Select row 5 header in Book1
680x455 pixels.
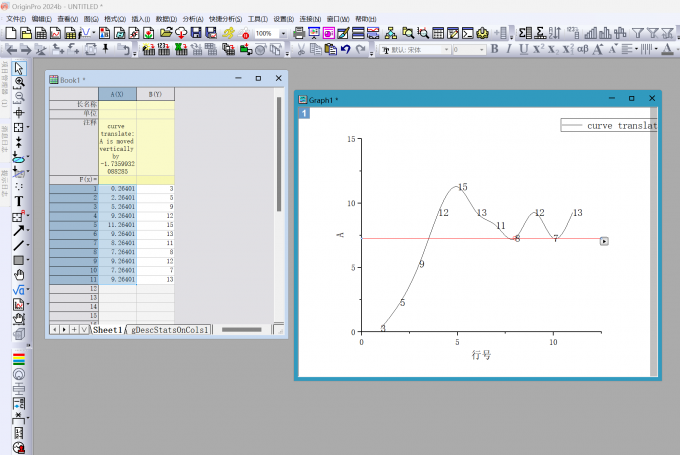74,225
